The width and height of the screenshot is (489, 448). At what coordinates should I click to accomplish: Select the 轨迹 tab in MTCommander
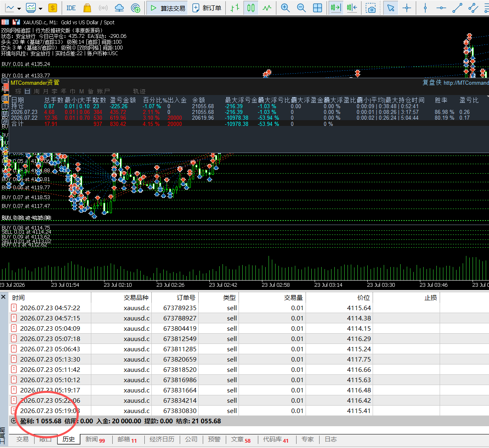(139, 91)
